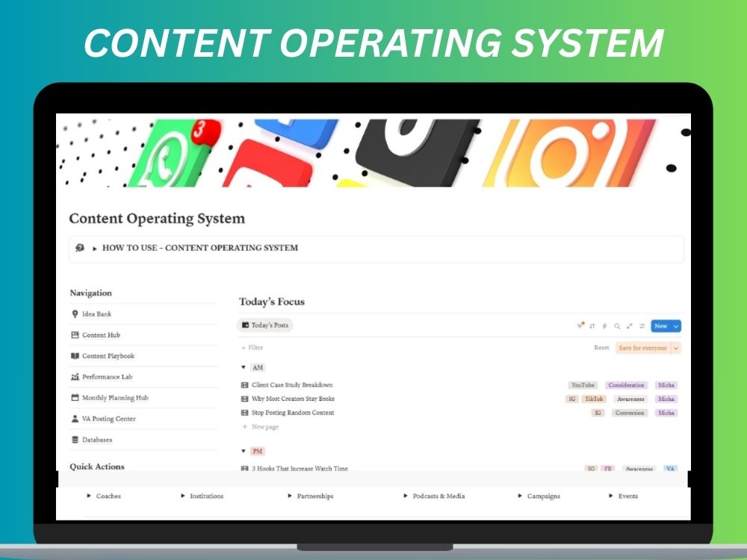747x560 pixels.
Task: Expand the Coaches toggle
Action: [89, 497]
